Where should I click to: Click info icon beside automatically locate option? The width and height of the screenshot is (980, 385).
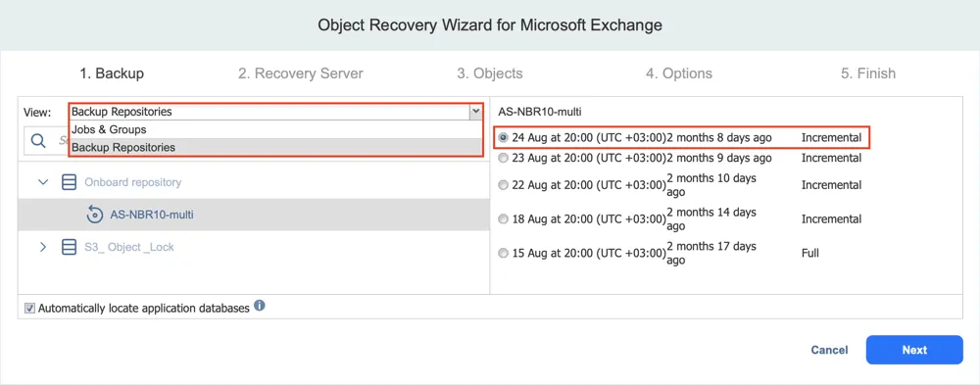pos(260,307)
